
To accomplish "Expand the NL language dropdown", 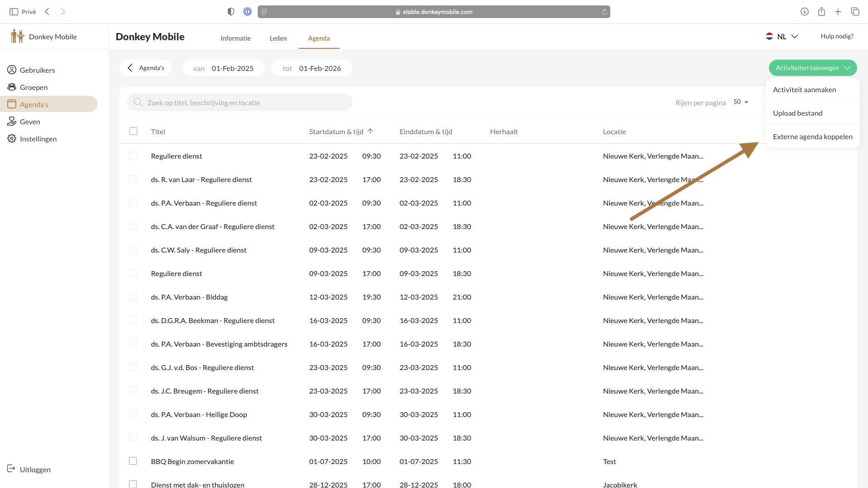I will pos(782,37).
